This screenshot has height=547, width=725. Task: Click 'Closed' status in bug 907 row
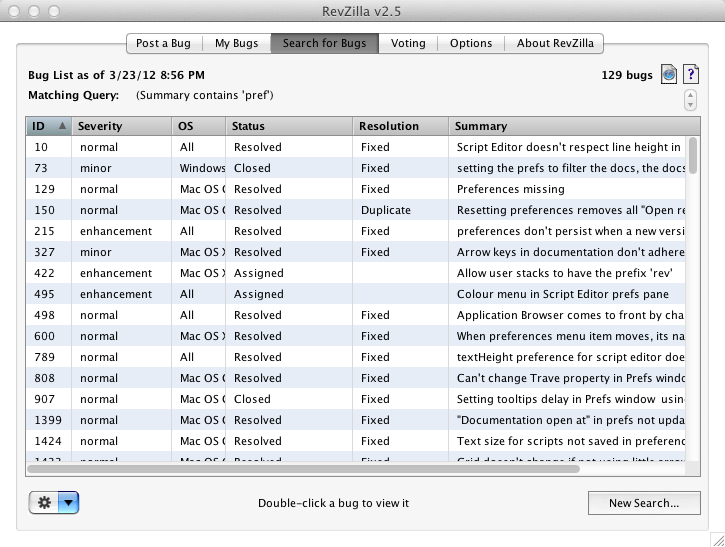click(252, 399)
